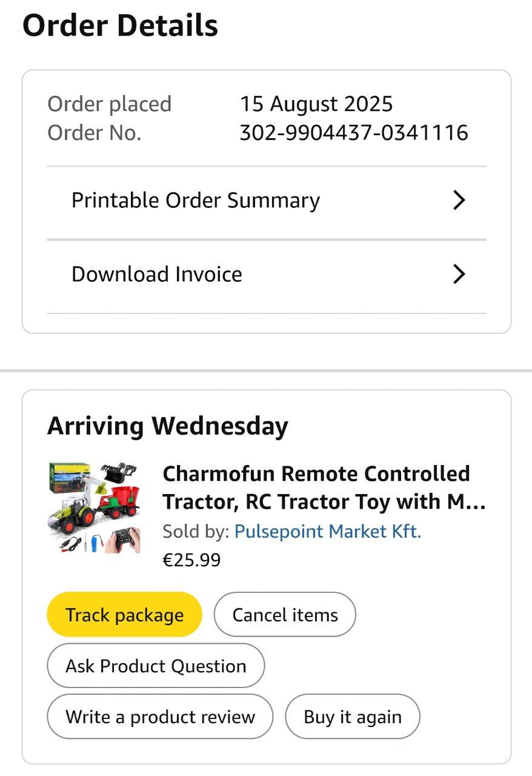Click the "Order placed" field label
This screenshot has width=532, height=776.
(110, 104)
